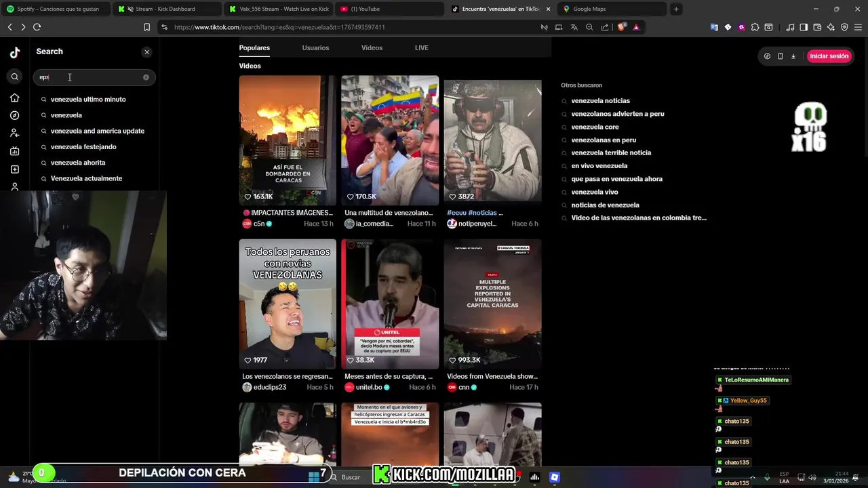Toggle the browser sidebar panel icon
The width and height of the screenshot is (868, 488).
tap(804, 27)
